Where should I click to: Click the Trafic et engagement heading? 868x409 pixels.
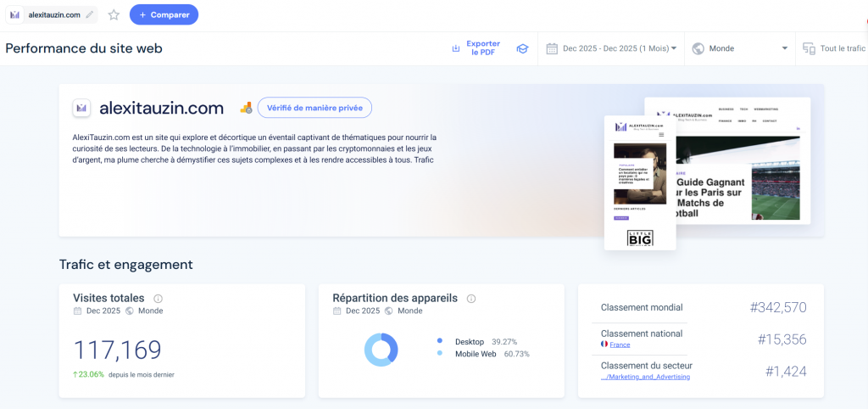pos(126,265)
